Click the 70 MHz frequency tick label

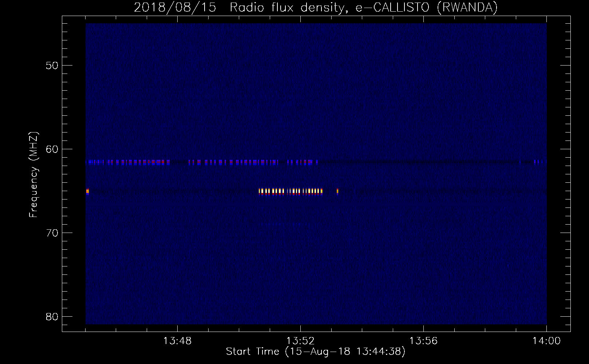coord(52,233)
